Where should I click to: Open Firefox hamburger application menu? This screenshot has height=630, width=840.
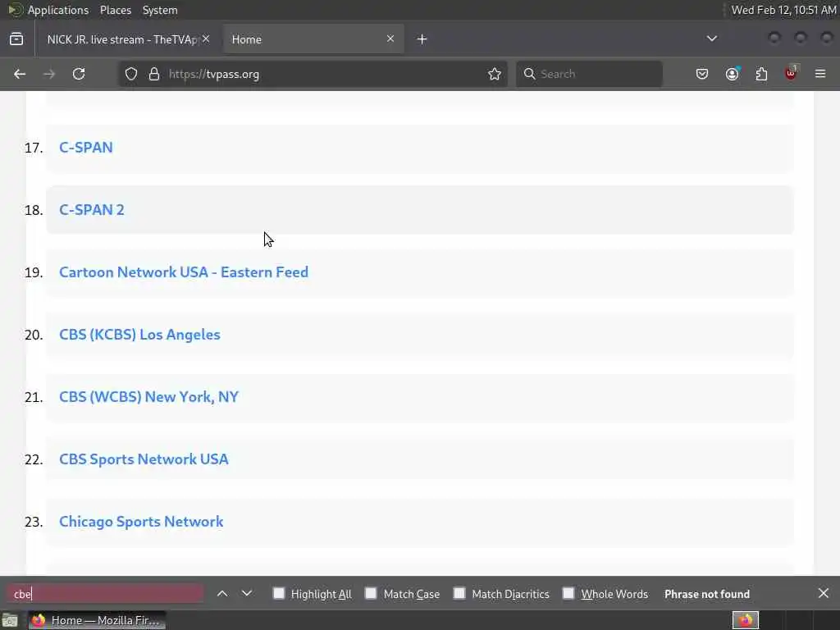click(820, 74)
